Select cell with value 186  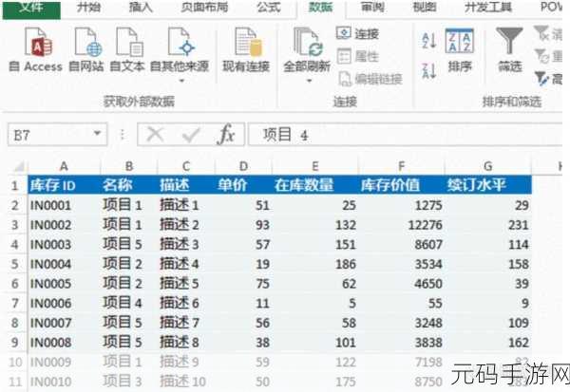pyautogui.click(x=315, y=264)
